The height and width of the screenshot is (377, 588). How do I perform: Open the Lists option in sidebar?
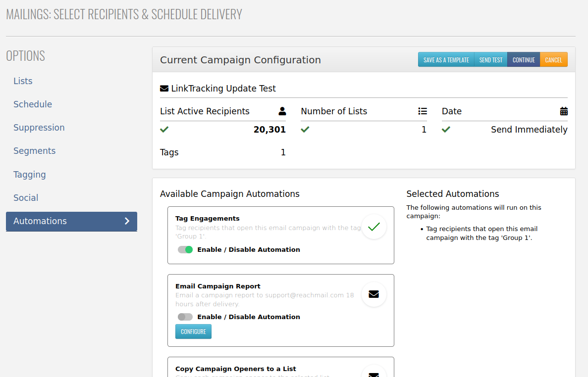click(x=23, y=81)
